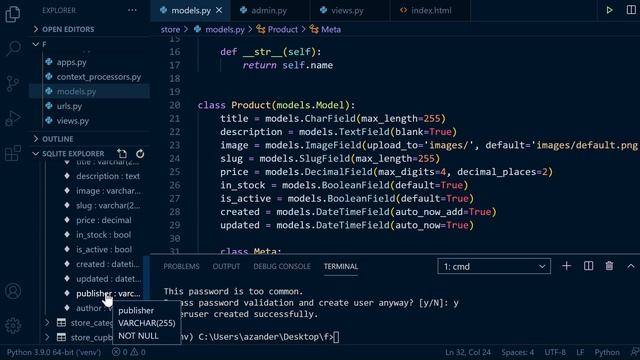The width and height of the screenshot is (640, 360).
Task: Refresh the SQLite Explorer databases
Action: [x=140, y=153]
